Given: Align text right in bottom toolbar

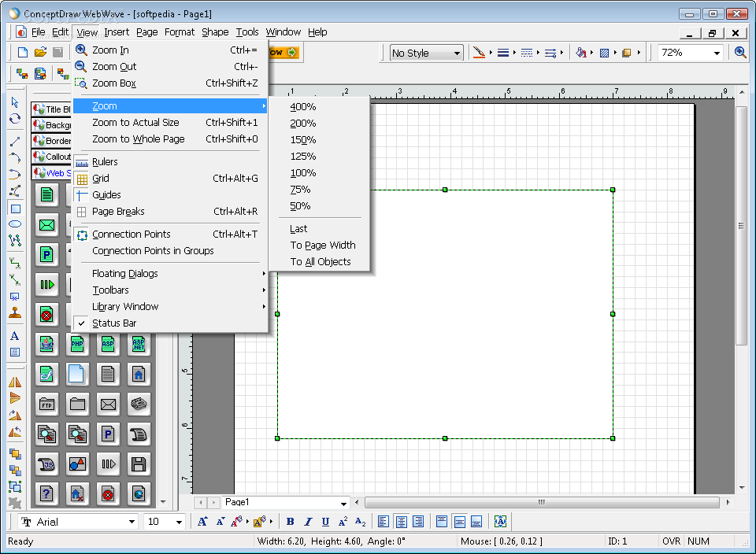Looking at the screenshot, I should click(418, 522).
